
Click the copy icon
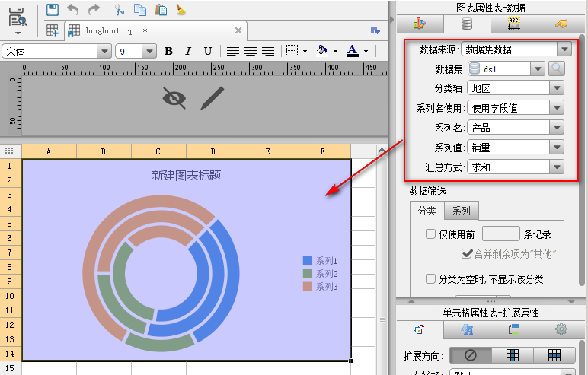(140, 10)
